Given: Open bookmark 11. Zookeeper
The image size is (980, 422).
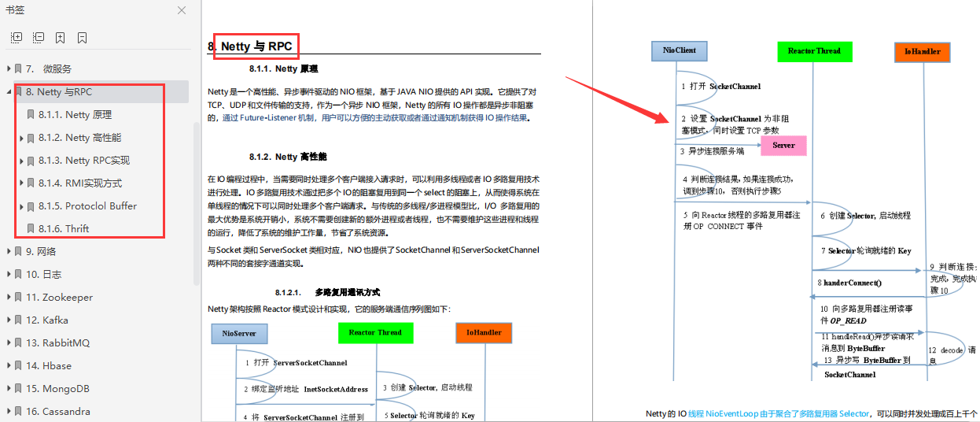Looking at the screenshot, I should [x=59, y=298].
